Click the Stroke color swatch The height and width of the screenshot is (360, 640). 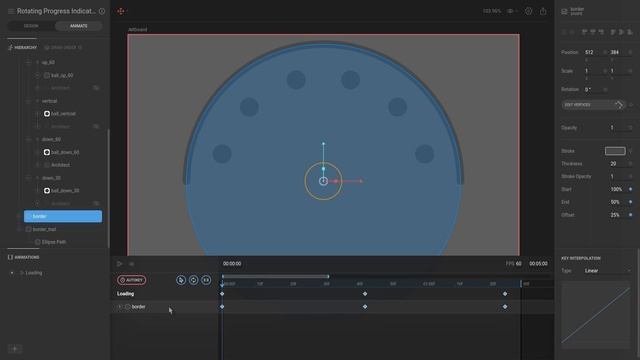(615, 151)
